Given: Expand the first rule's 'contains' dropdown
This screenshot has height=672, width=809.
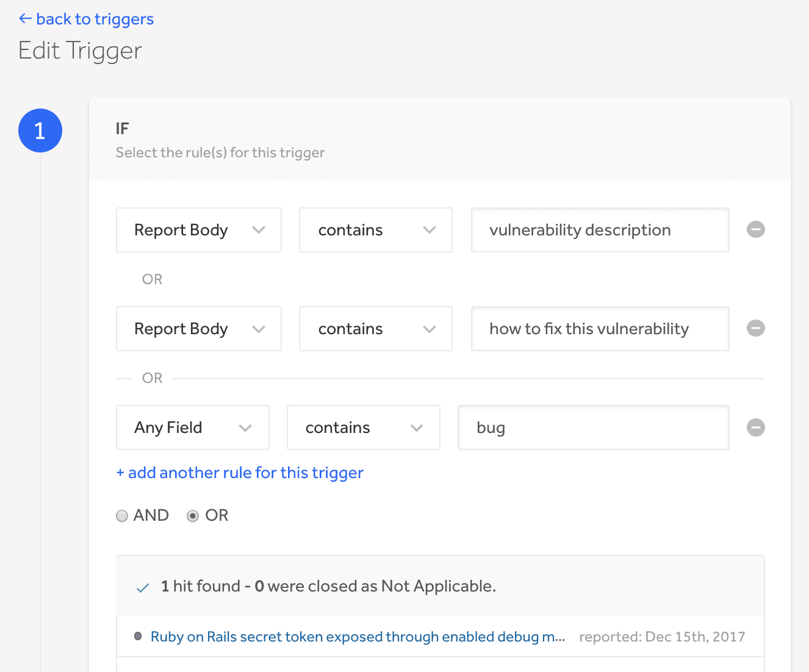Looking at the screenshot, I should coord(375,230).
